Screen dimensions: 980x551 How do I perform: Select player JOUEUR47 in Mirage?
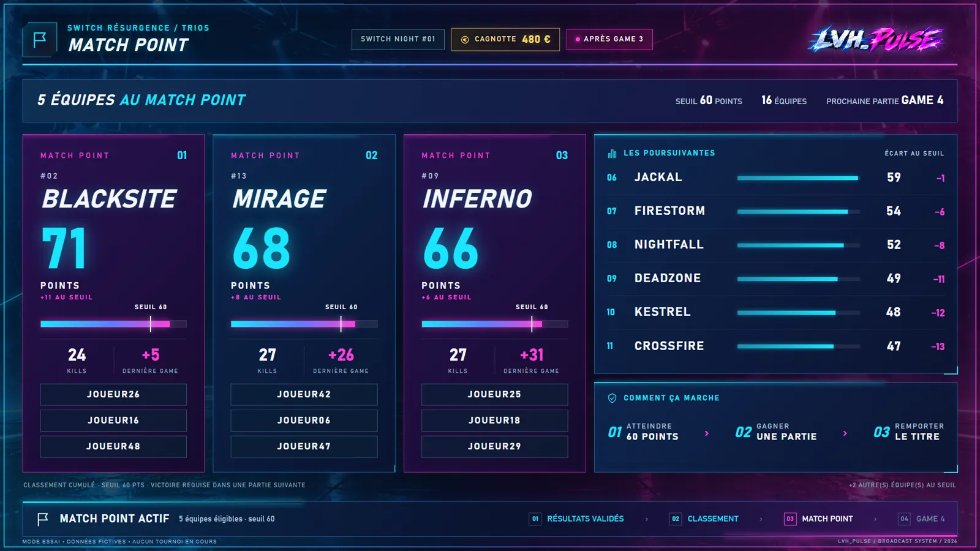(x=304, y=446)
